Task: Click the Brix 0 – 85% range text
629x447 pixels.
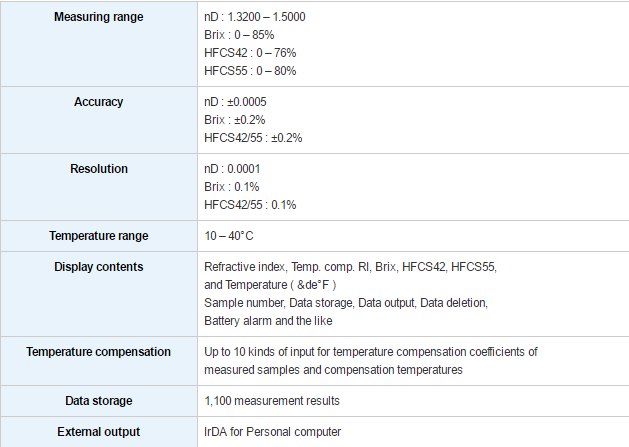Action: (x=239, y=35)
